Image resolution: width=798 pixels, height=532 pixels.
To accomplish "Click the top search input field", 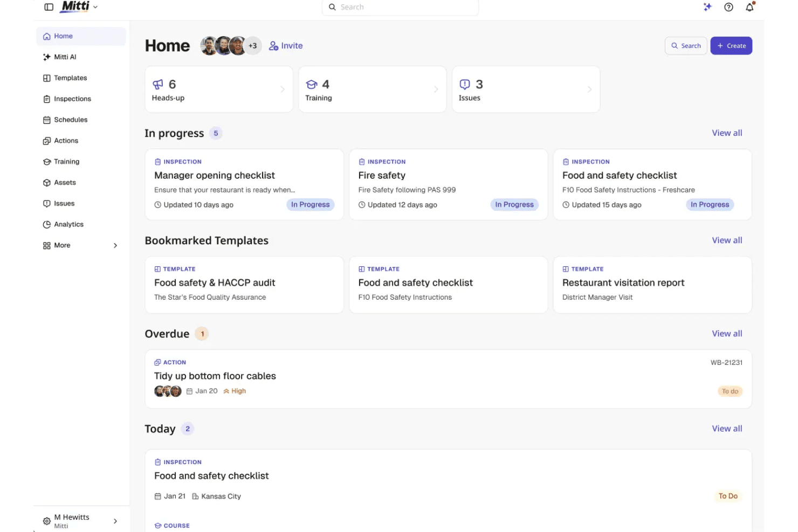I will coord(400,7).
